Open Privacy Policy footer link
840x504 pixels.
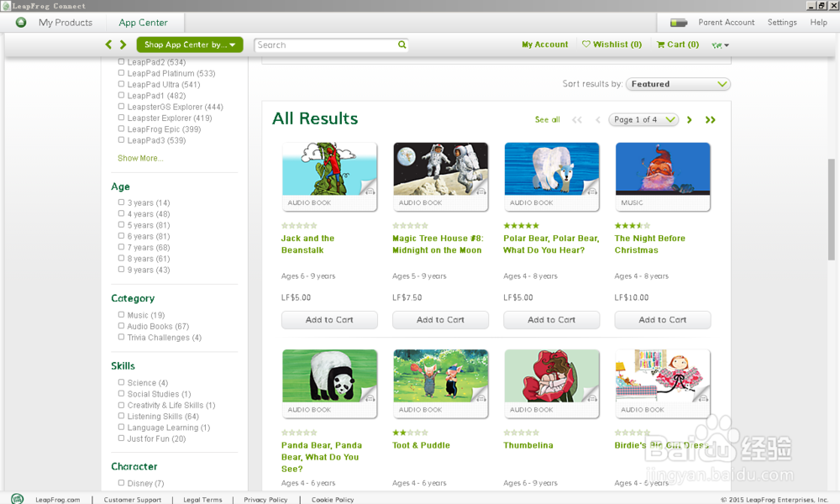click(x=265, y=500)
